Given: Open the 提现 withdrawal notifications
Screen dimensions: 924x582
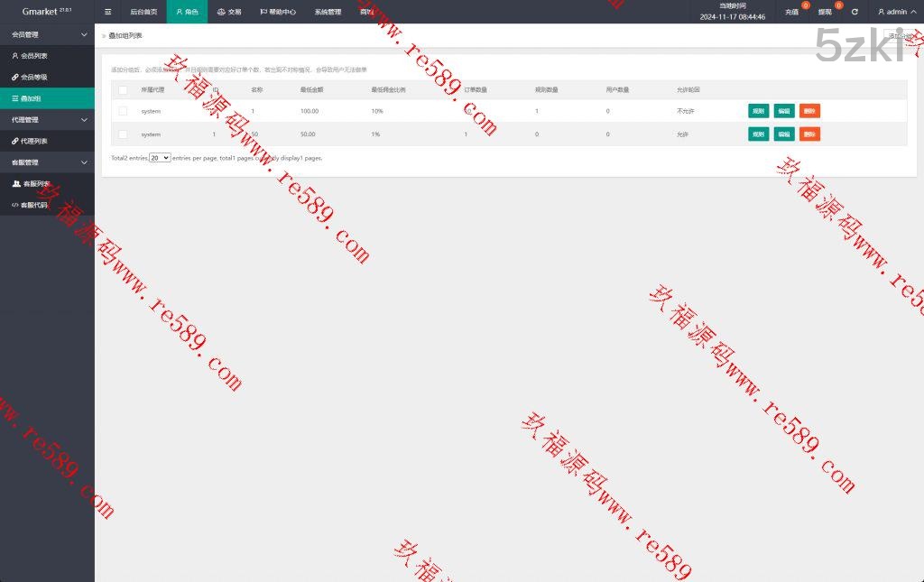Looking at the screenshot, I should (x=825, y=12).
